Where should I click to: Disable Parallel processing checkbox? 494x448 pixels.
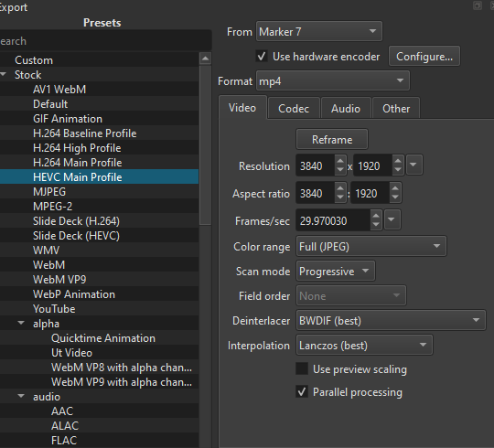click(302, 392)
